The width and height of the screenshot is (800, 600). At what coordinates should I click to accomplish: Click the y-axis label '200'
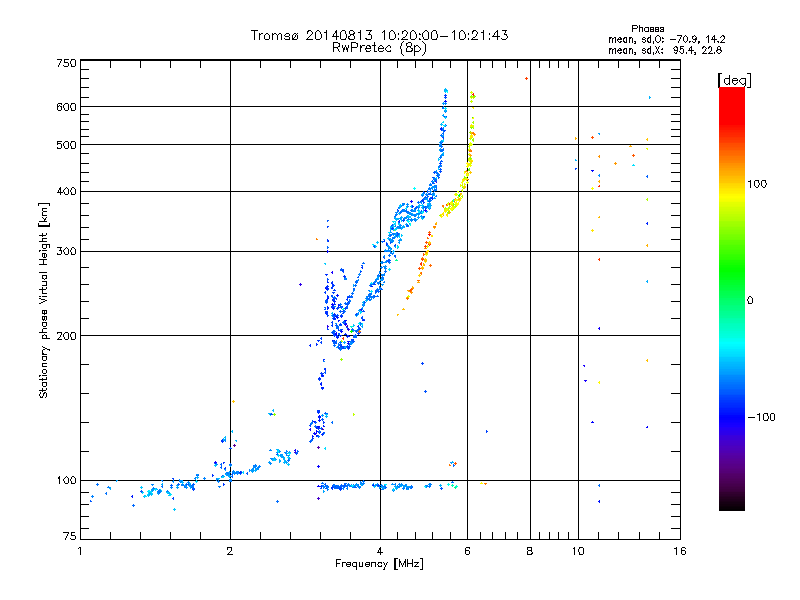[66, 336]
